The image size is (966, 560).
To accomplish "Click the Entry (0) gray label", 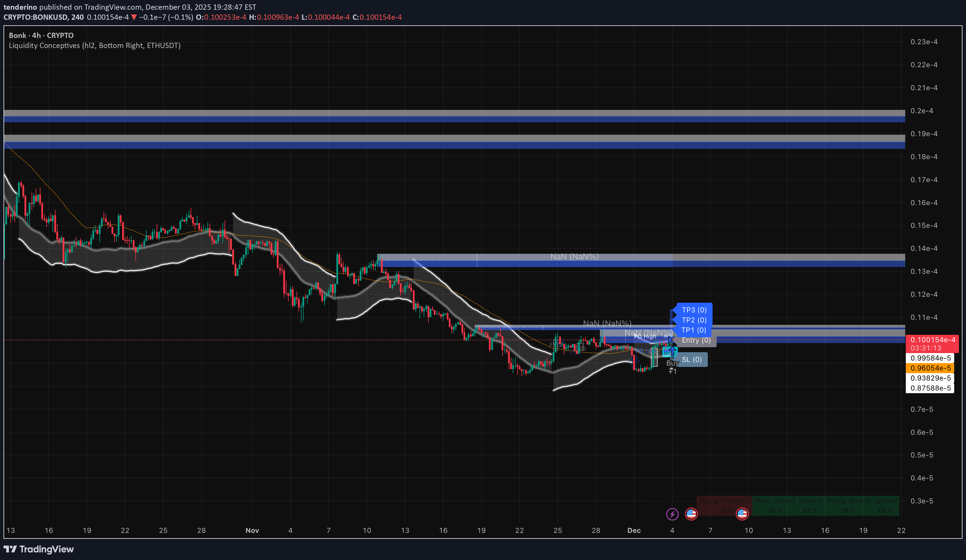I will (696, 340).
